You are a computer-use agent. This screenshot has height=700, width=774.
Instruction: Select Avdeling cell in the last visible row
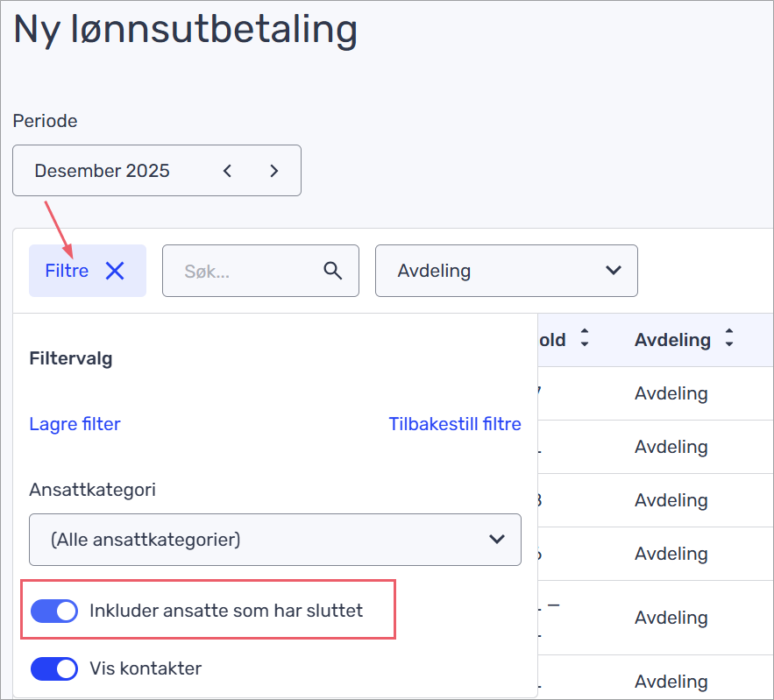(671, 682)
